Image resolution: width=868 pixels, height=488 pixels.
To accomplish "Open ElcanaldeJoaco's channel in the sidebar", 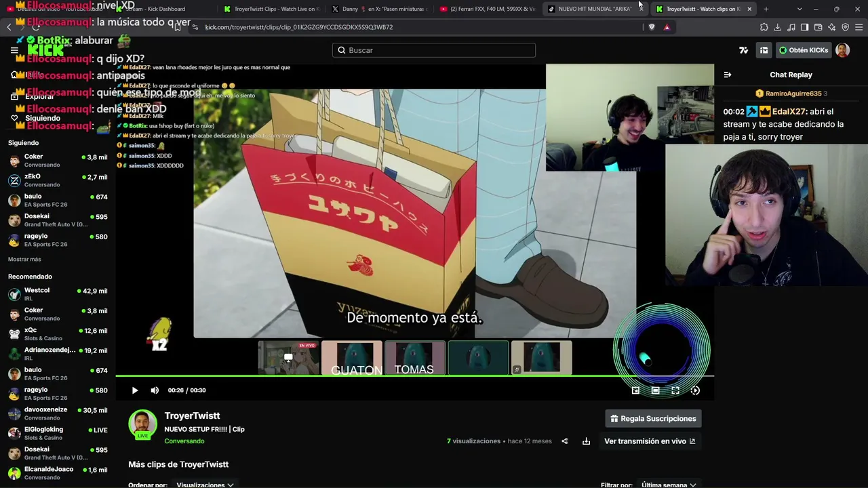I will tap(58, 473).
